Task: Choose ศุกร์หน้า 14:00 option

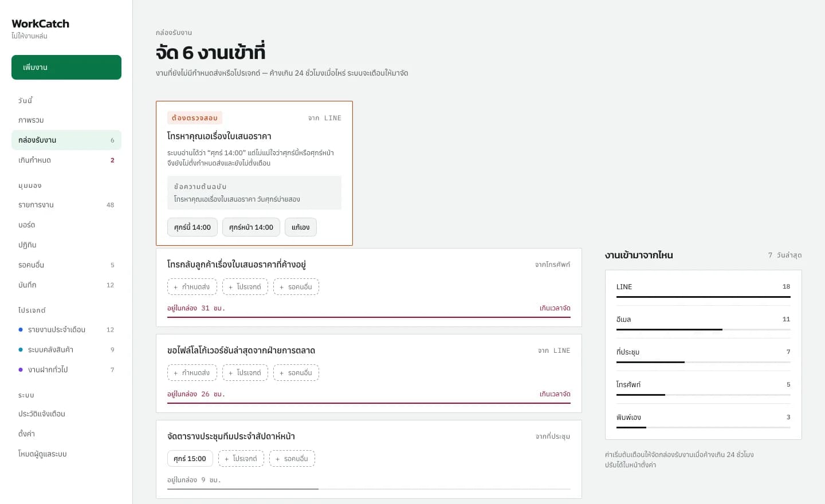Action: pyautogui.click(x=251, y=227)
